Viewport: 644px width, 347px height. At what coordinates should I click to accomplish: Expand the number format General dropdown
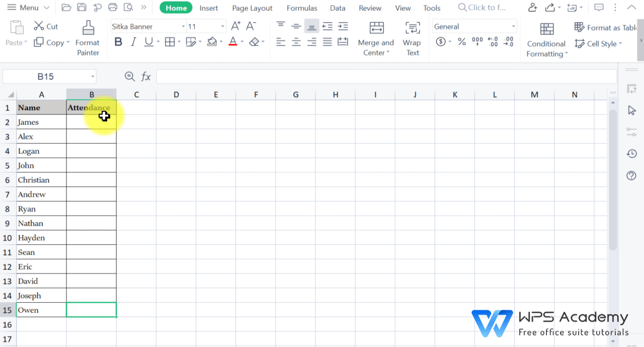(514, 26)
